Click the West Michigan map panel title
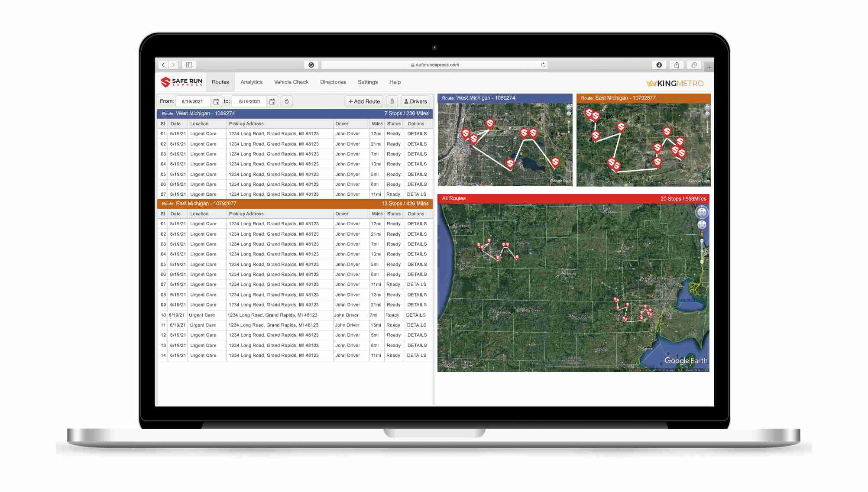The width and height of the screenshot is (868, 492). [x=478, y=98]
